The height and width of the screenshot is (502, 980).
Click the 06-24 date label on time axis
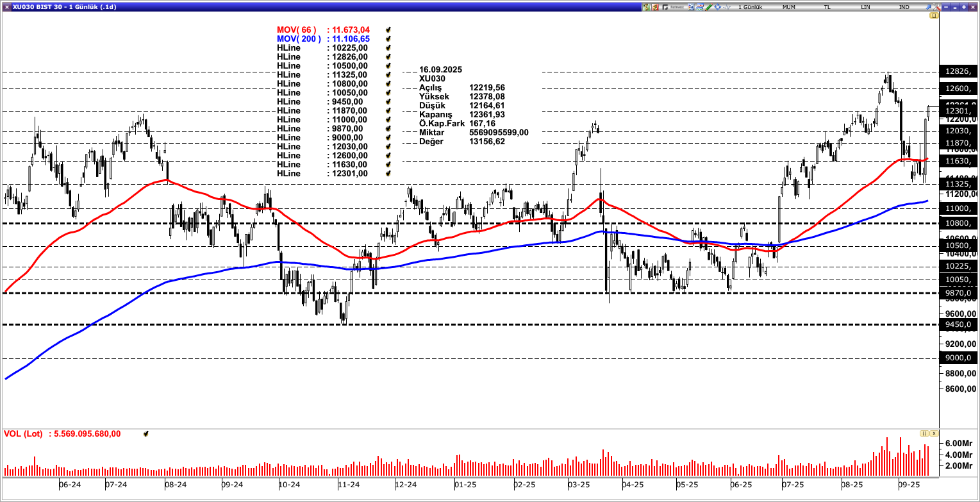(70, 485)
